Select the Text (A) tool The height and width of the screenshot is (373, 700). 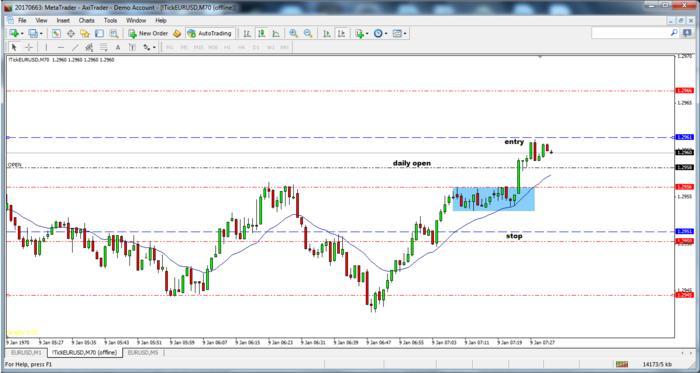point(118,47)
